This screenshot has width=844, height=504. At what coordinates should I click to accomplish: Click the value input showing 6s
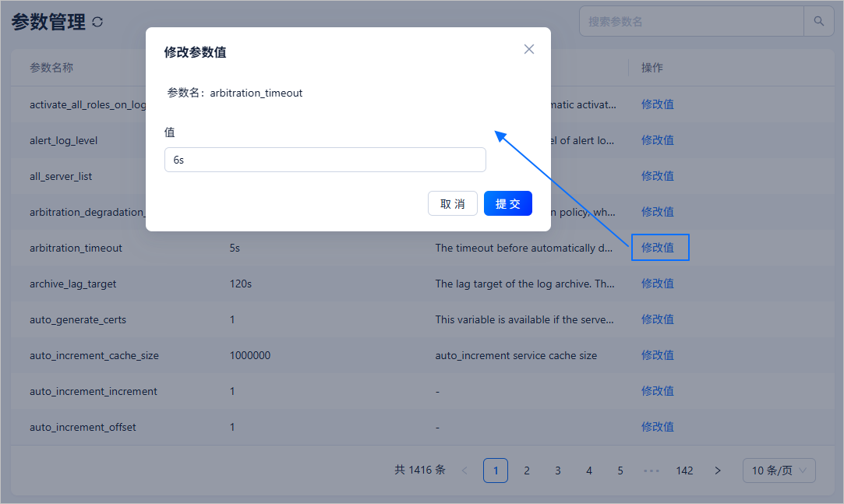[x=325, y=159]
